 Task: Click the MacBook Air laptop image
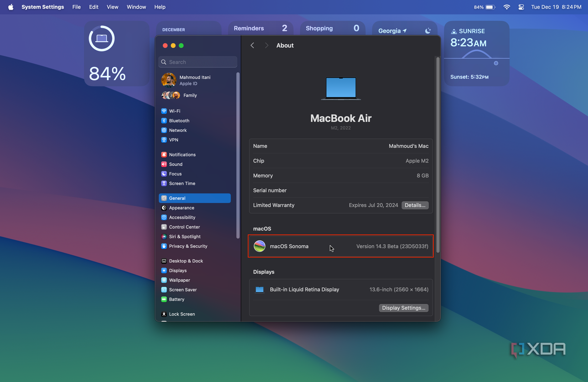click(x=341, y=88)
